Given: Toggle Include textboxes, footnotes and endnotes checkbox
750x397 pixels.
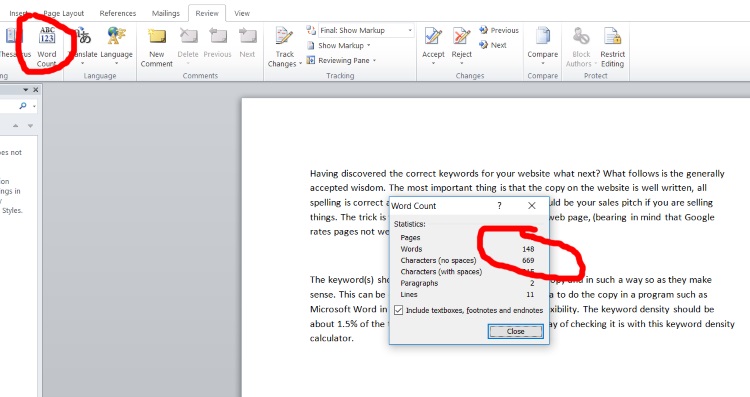Looking at the screenshot, I should click(x=398, y=310).
